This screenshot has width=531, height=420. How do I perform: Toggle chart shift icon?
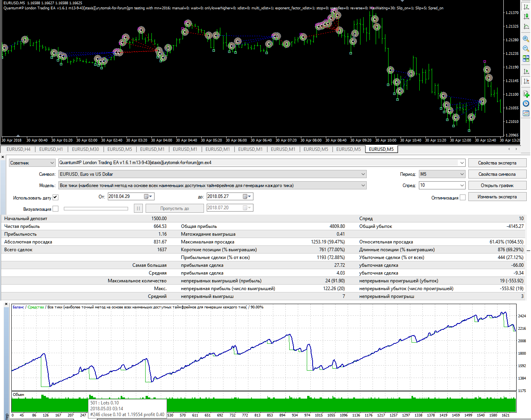[526, 81]
